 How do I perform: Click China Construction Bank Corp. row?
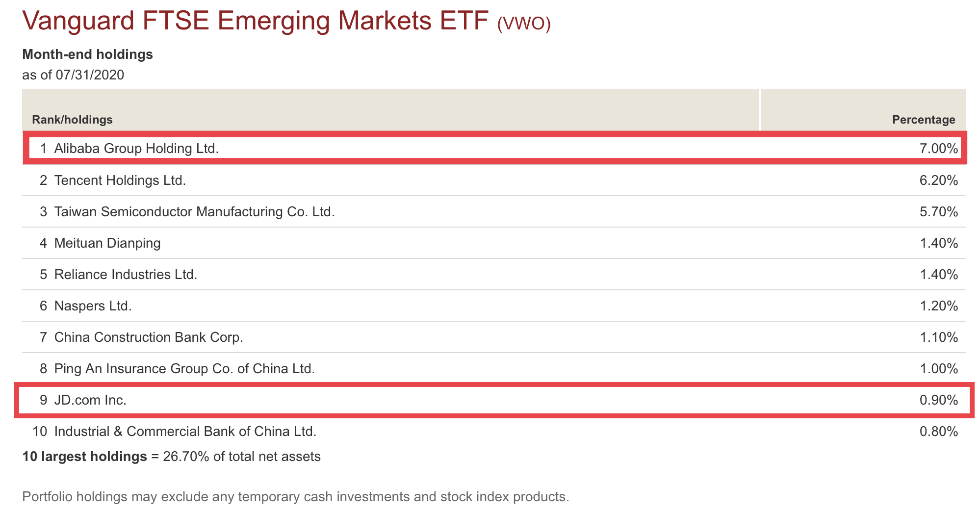(149, 337)
